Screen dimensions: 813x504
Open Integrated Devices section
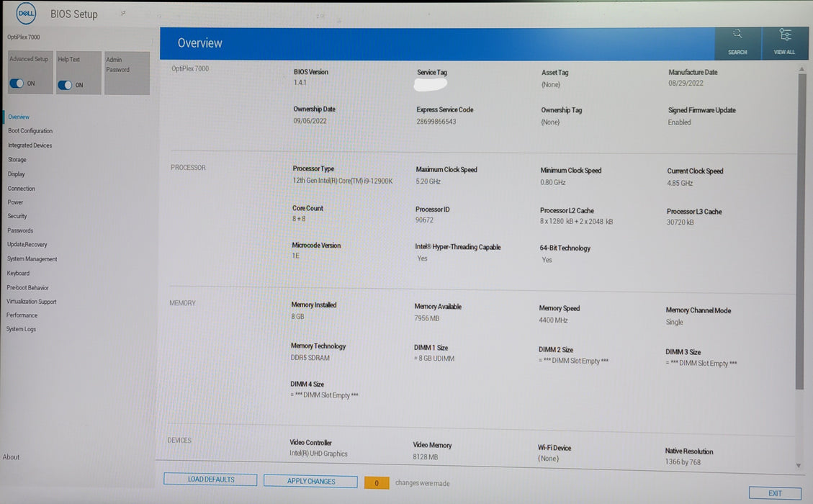[x=30, y=145]
